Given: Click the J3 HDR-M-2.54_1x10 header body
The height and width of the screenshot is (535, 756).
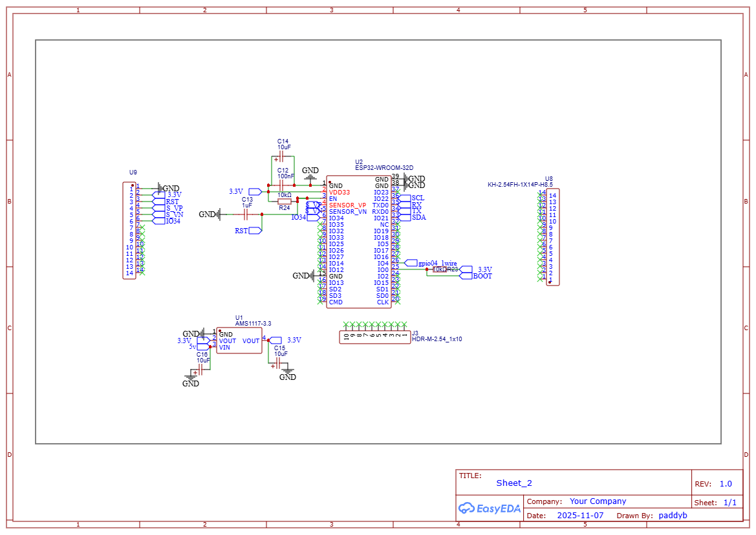Looking at the screenshot, I should coord(374,337).
